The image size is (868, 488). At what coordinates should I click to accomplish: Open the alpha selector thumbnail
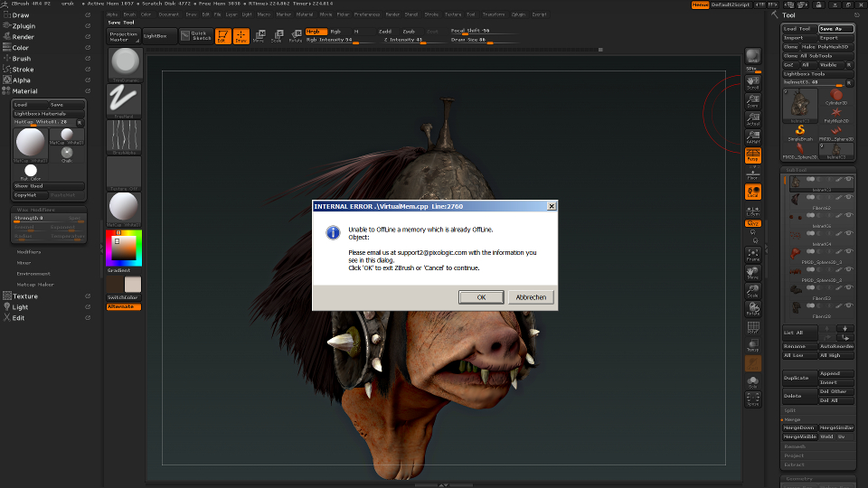click(125, 136)
